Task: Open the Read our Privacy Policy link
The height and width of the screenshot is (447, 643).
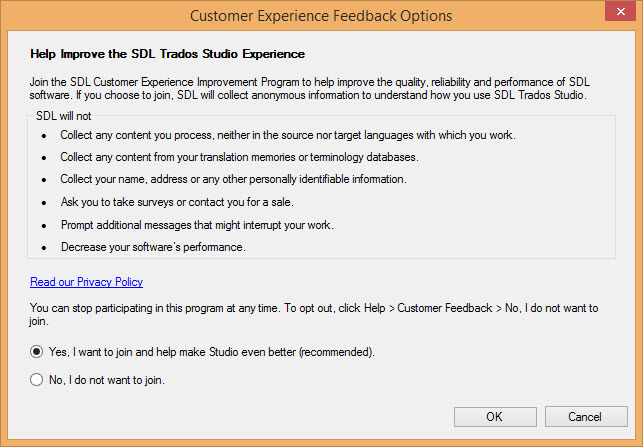Action: point(86,283)
